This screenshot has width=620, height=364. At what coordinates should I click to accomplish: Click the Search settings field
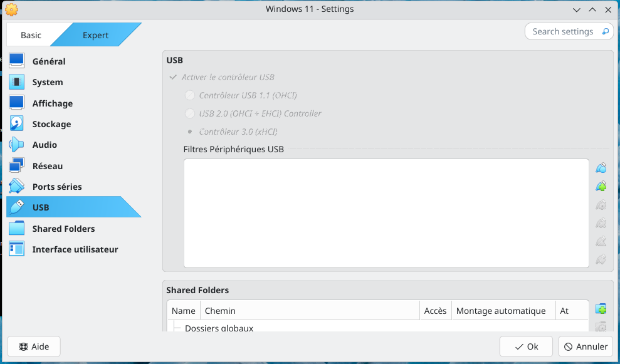pyautogui.click(x=562, y=31)
